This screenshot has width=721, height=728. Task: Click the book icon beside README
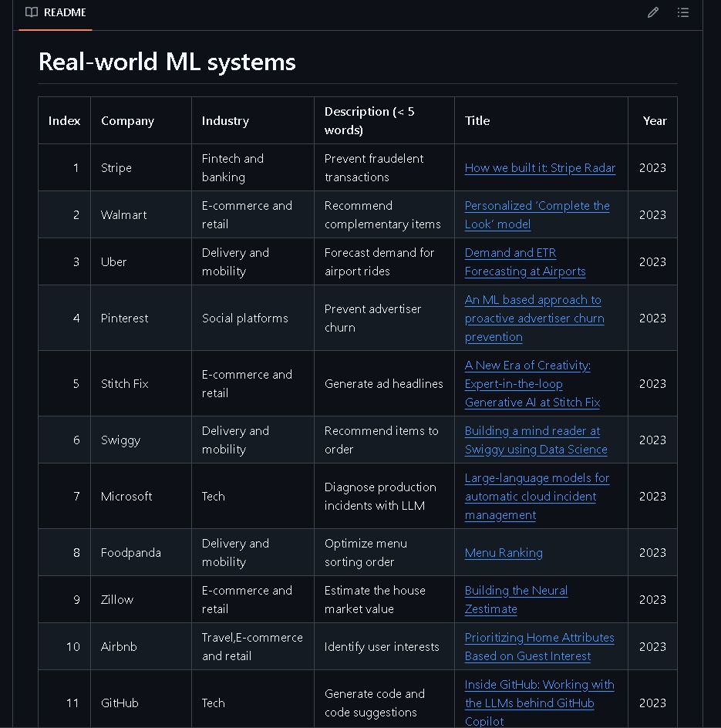point(32,12)
